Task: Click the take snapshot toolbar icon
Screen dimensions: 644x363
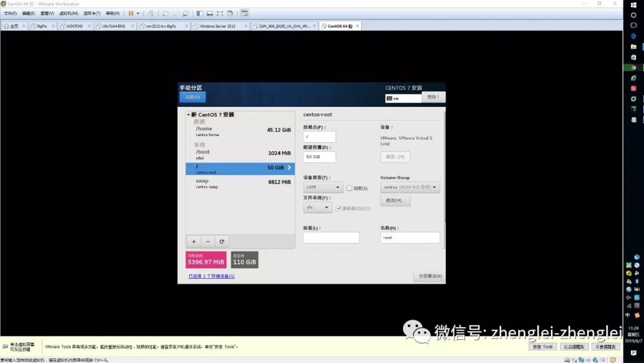Action: tap(165, 14)
